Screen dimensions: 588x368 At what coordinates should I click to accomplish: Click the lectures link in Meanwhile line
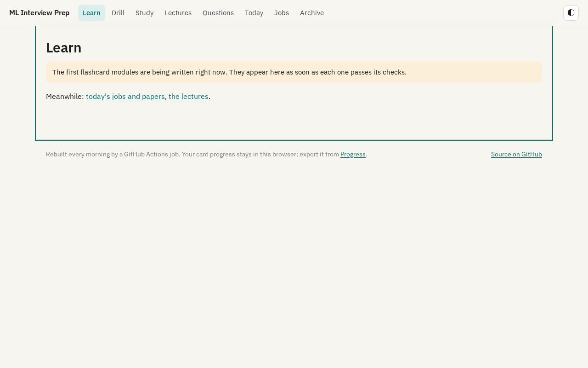[188, 97]
